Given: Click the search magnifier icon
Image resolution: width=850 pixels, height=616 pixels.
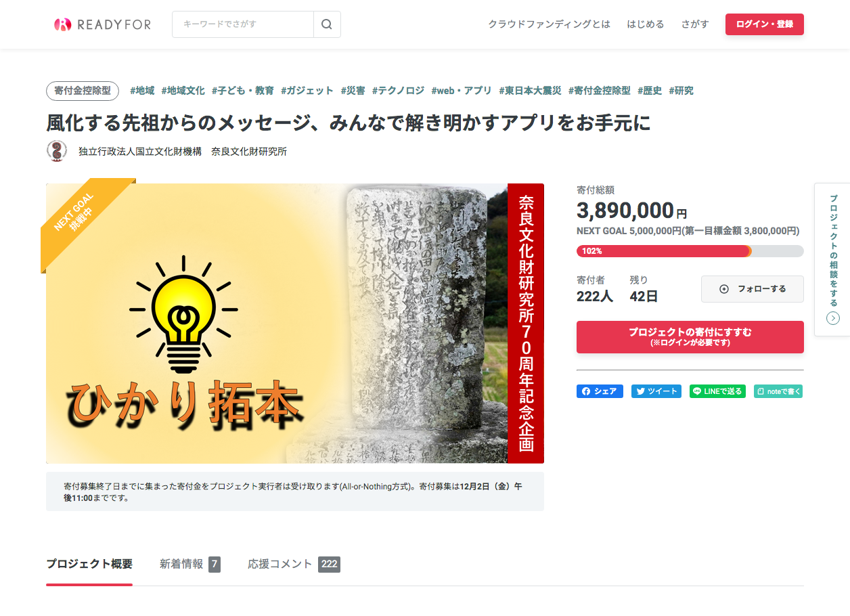Looking at the screenshot, I should (x=327, y=24).
